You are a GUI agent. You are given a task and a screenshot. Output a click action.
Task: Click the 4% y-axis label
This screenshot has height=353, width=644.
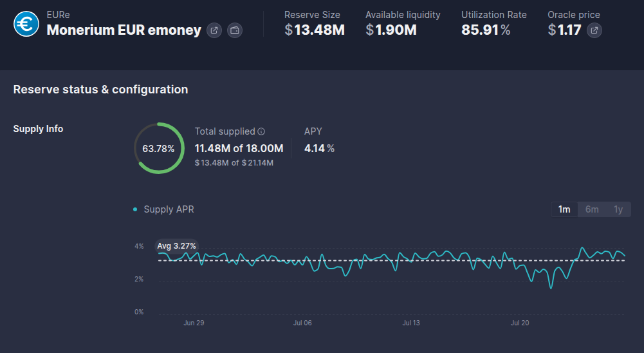click(139, 247)
